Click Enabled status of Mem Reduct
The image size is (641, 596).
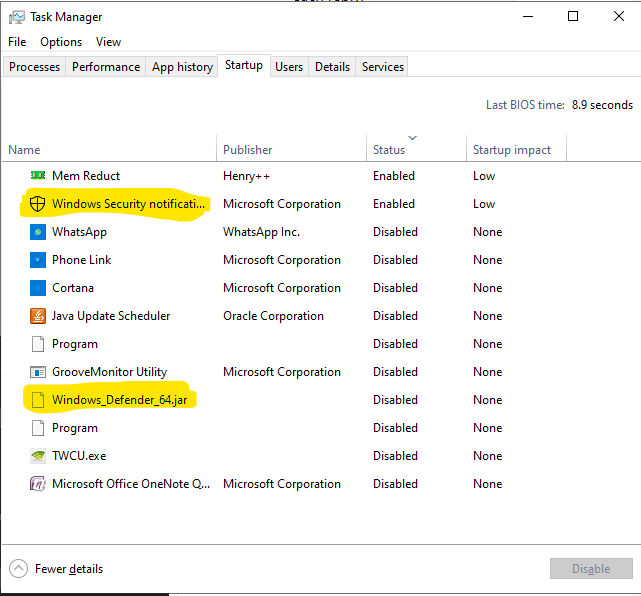tap(394, 176)
